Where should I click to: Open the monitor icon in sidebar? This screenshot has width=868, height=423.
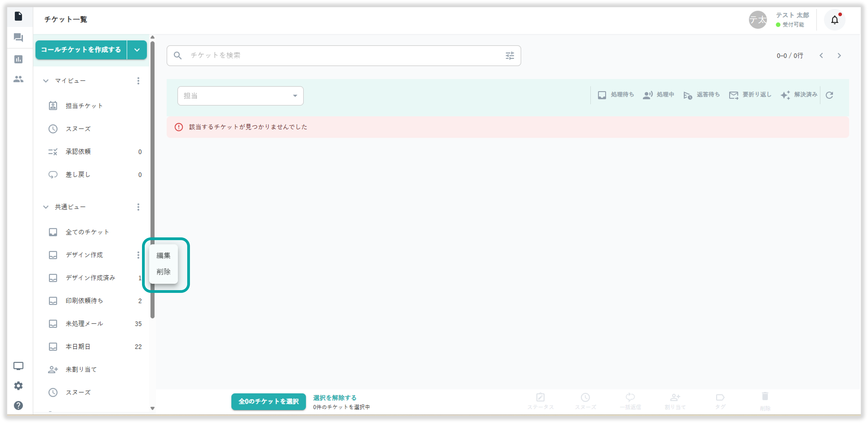(19, 366)
